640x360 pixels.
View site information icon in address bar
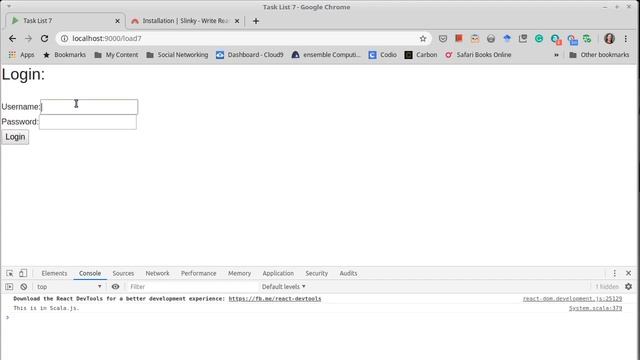64,38
